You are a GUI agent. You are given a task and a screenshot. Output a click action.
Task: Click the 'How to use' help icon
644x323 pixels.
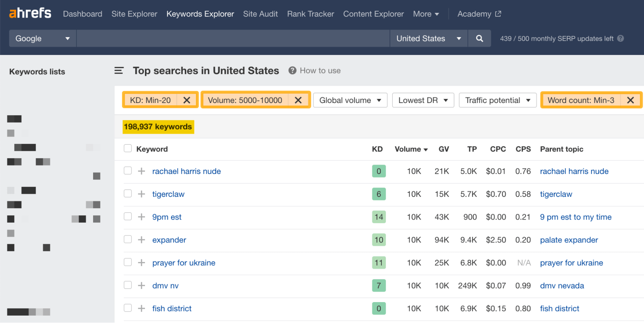coord(292,70)
